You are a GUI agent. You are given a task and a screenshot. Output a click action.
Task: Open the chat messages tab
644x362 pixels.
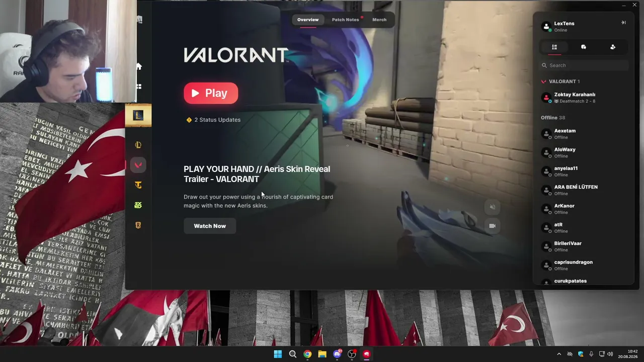[584, 47]
